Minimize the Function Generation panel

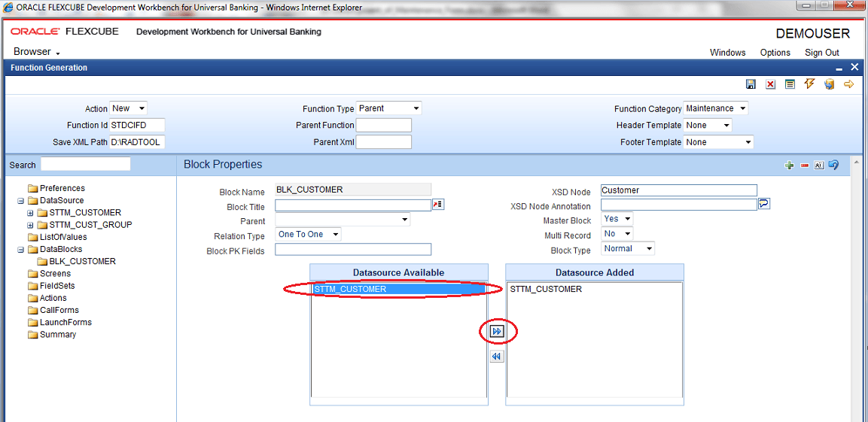tap(839, 68)
